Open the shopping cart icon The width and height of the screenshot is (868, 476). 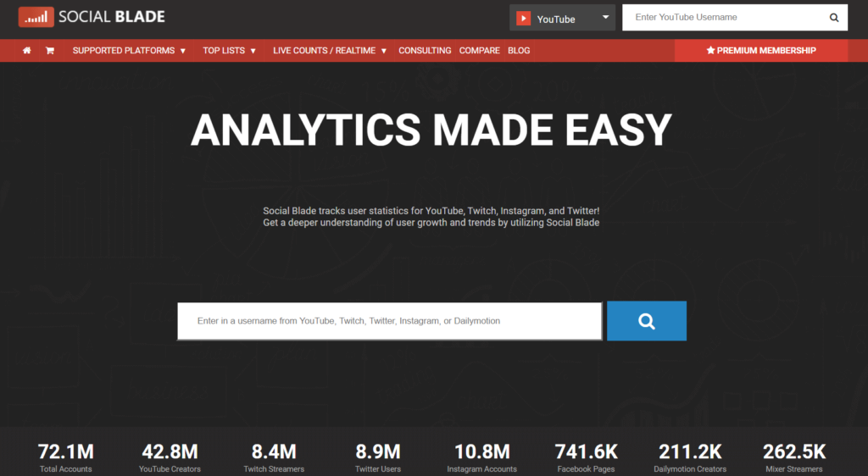(50, 50)
